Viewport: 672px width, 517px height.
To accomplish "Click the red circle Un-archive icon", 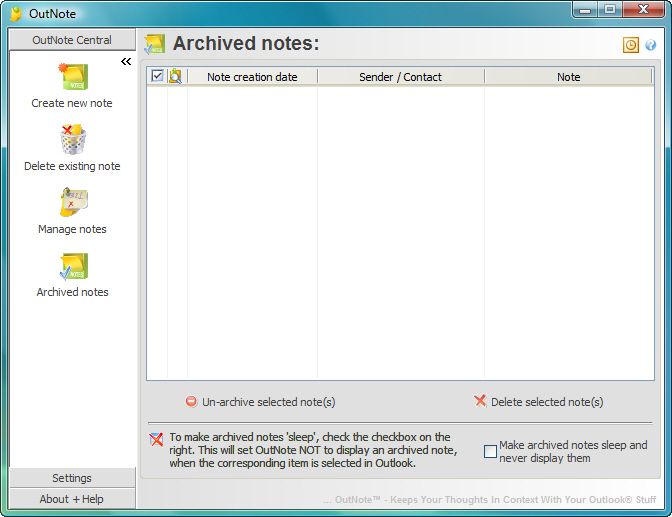I will click(191, 401).
